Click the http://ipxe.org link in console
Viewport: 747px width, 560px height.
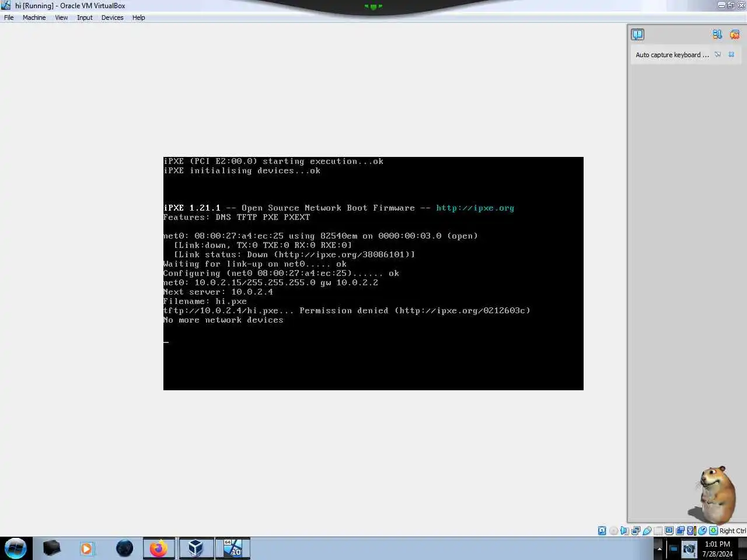point(475,208)
